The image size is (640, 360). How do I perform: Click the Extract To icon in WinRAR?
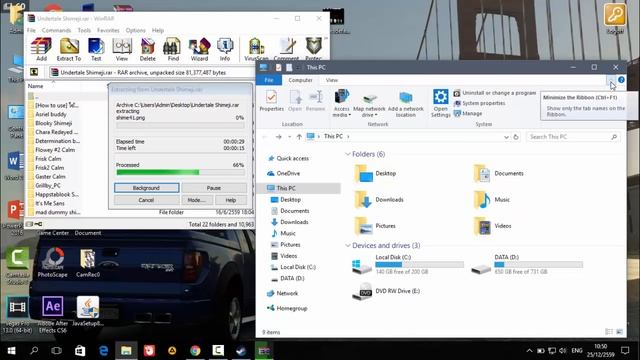coord(69,49)
